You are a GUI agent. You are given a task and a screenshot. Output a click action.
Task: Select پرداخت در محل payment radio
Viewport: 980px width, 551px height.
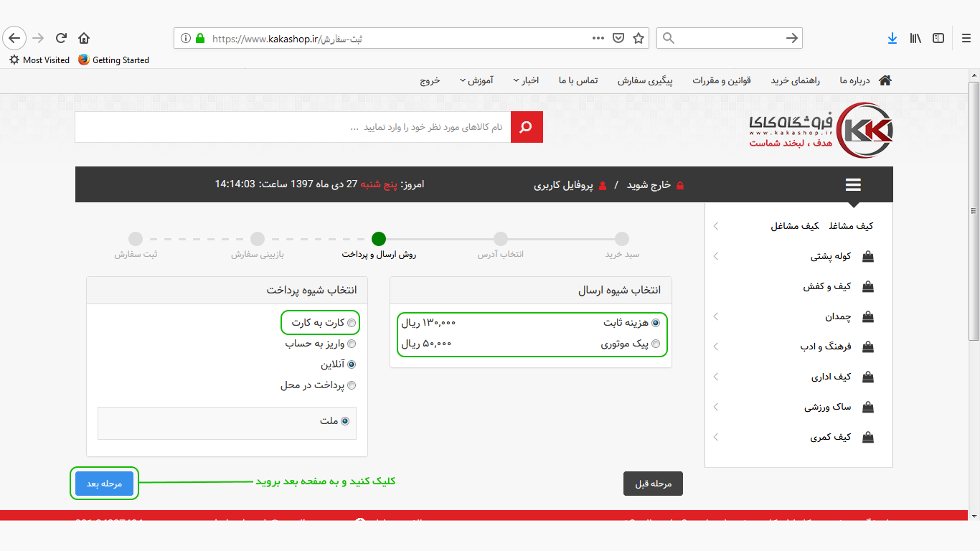[x=352, y=385]
